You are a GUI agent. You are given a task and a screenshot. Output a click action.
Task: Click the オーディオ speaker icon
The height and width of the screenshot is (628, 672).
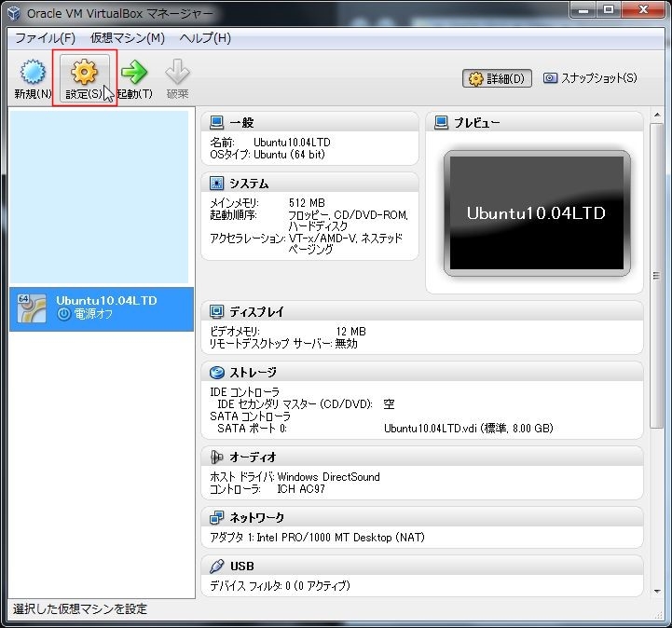[216, 457]
